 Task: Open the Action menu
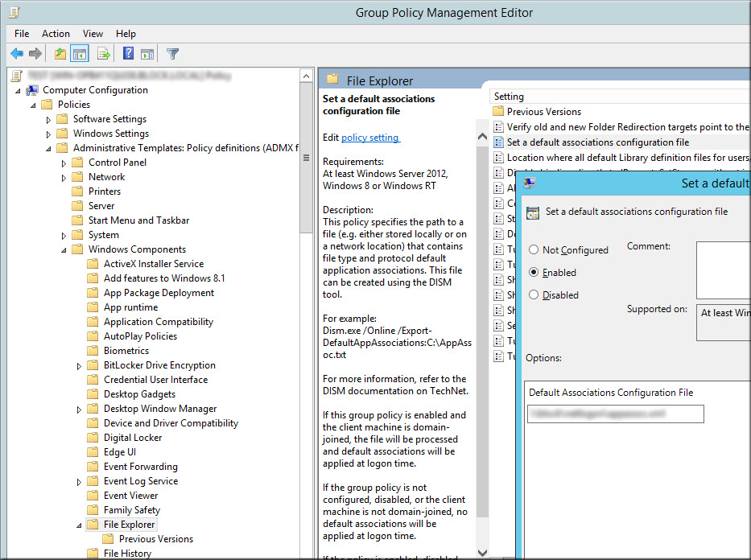coord(56,34)
